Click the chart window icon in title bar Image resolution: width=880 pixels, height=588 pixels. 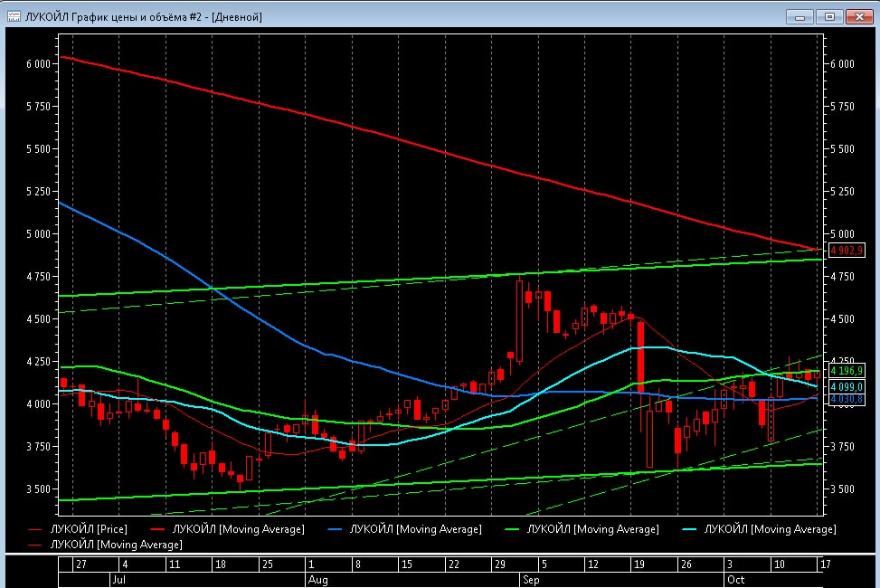[14, 16]
